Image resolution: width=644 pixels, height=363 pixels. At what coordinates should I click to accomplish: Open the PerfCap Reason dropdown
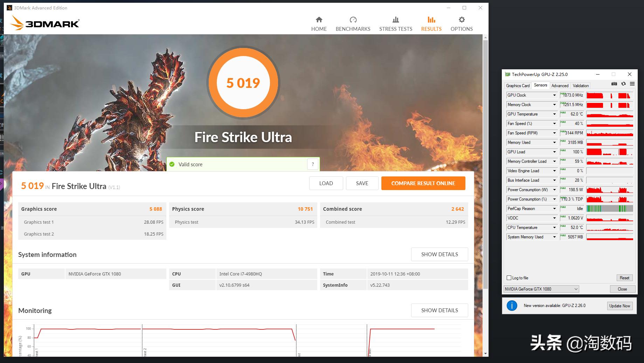[554, 208]
